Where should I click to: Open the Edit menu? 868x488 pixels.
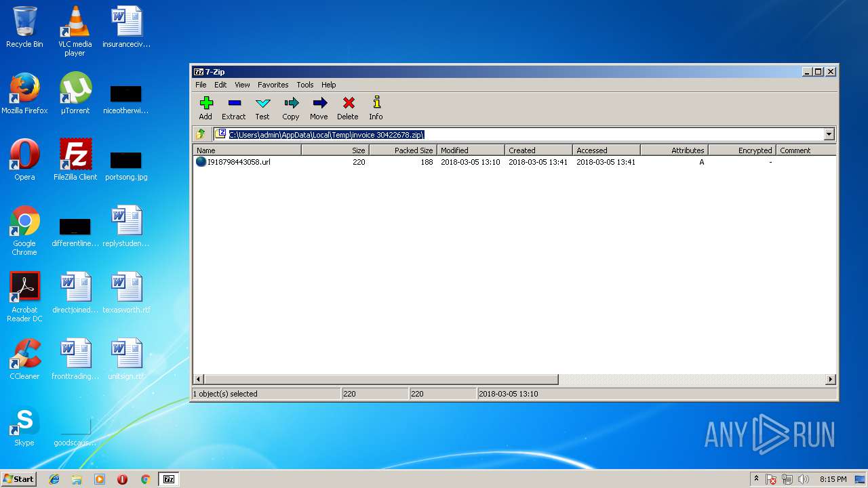click(x=220, y=85)
